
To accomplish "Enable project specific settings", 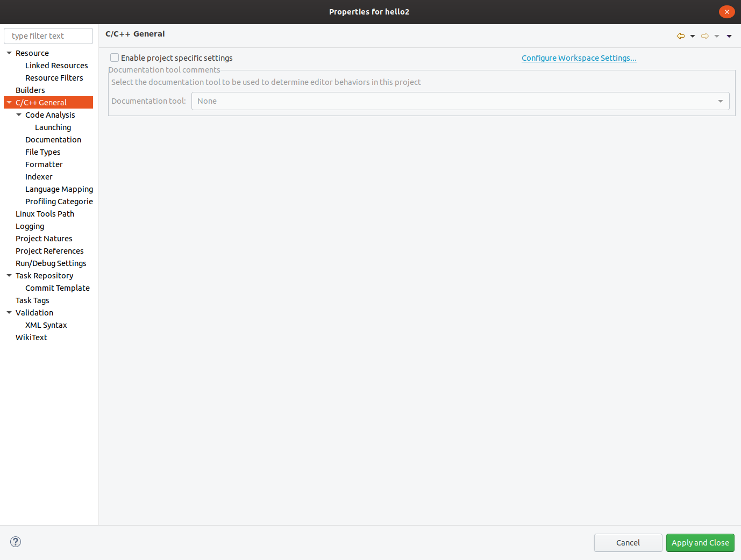I will [115, 58].
